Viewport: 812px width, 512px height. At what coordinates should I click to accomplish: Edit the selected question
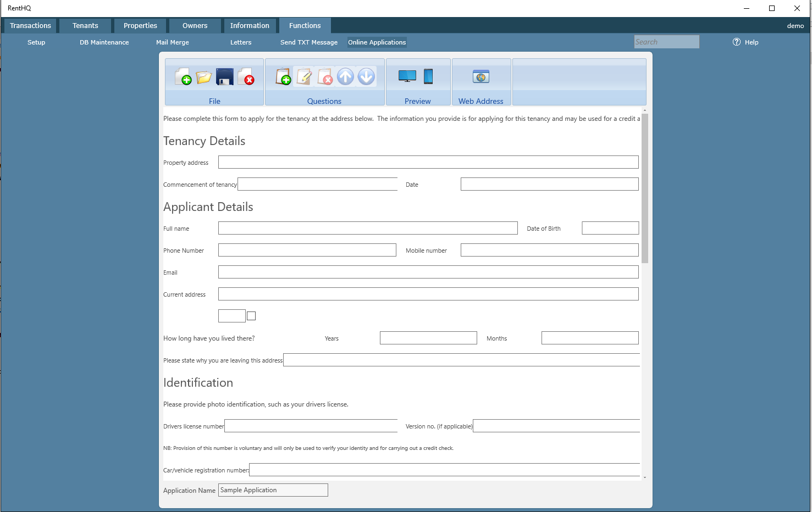(304, 77)
